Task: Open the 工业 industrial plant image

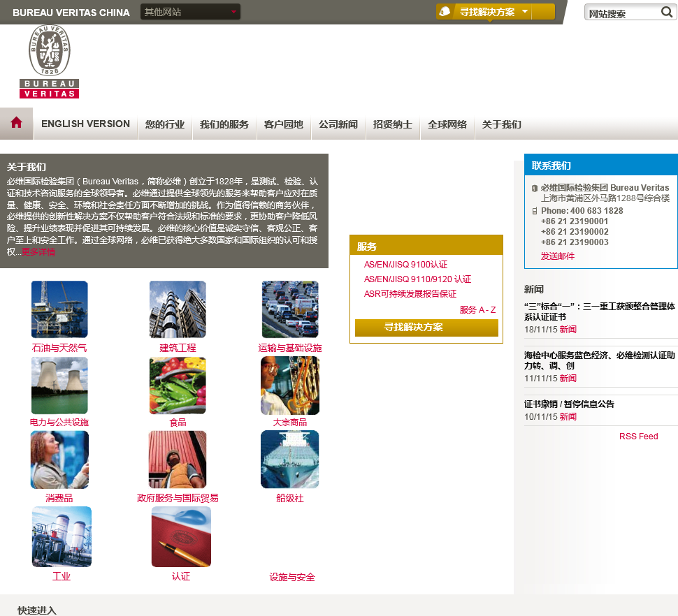Action: tap(62, 536)
